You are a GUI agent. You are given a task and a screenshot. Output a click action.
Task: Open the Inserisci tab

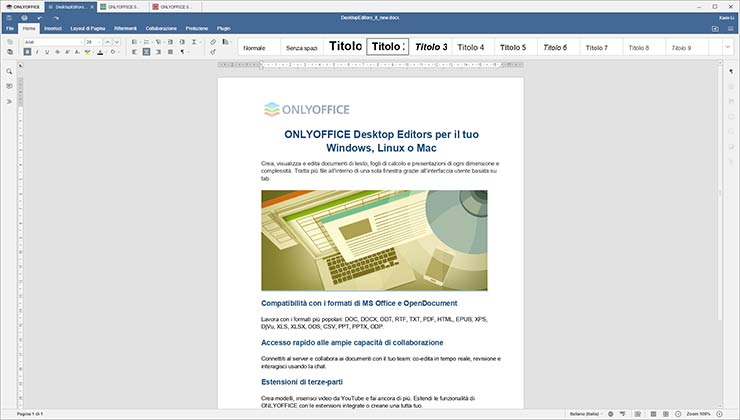coord(52,28)
